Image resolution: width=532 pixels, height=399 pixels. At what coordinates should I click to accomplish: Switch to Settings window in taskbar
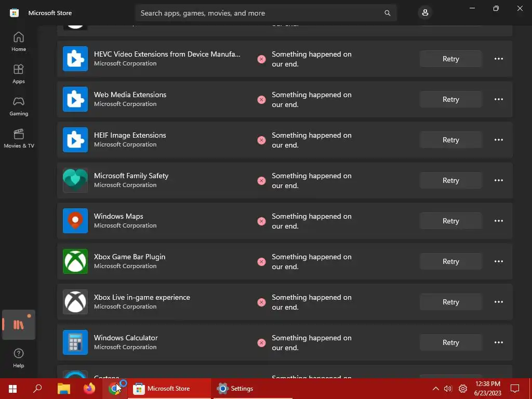point(252,389)
